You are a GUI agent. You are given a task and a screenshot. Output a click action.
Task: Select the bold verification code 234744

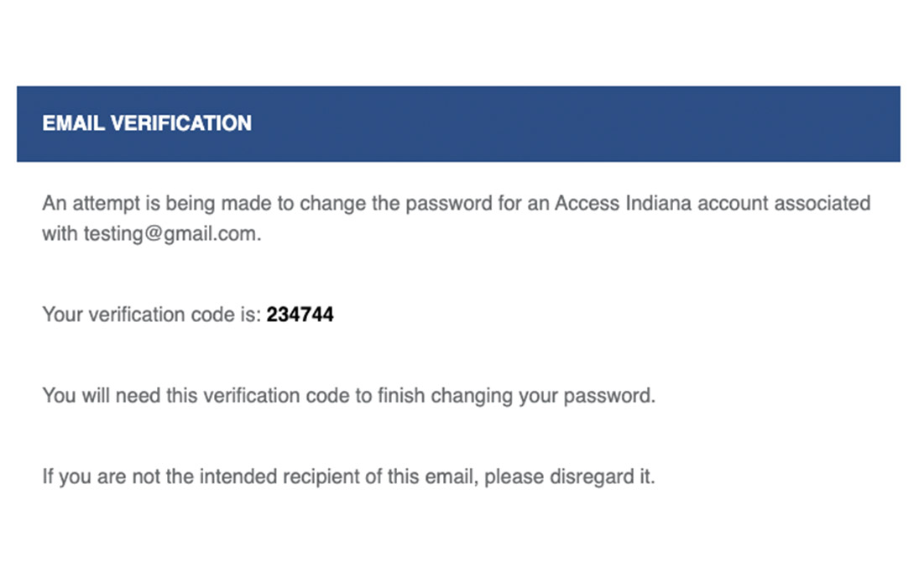[300, 315]
